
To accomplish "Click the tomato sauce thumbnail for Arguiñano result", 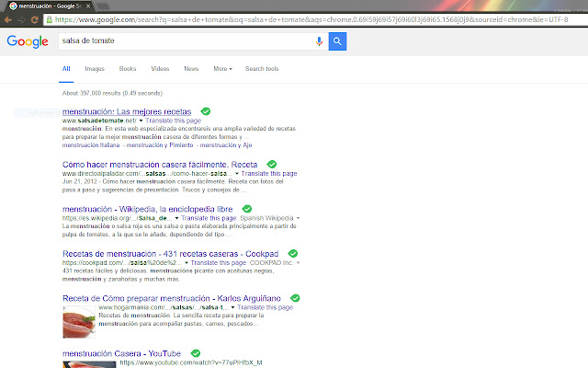I will pyautogui.click(x=79, y=322).
